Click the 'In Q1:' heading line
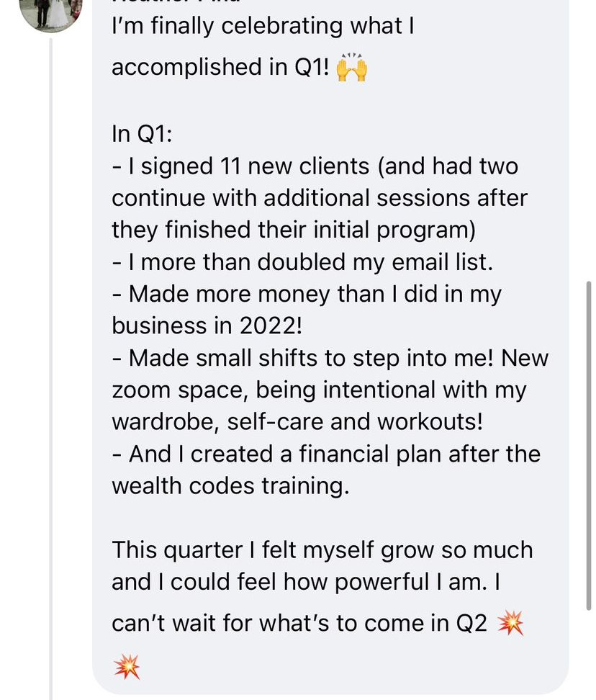Viewport: 596px width, 700px height. (142, 134)
